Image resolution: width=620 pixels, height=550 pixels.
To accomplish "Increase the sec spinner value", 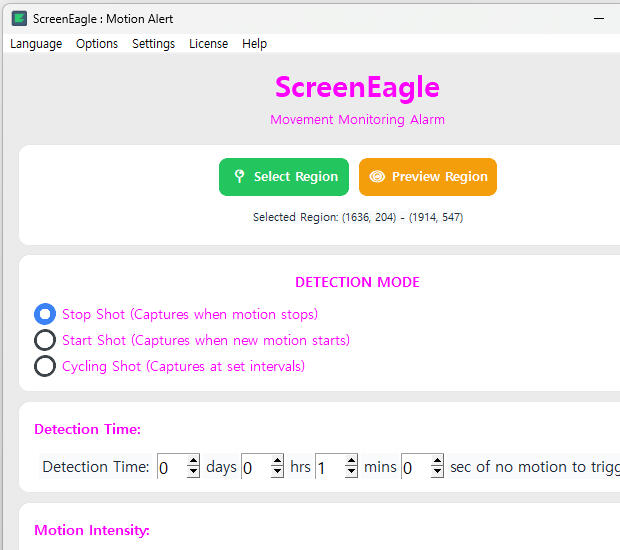I will [x=437, y=461].
